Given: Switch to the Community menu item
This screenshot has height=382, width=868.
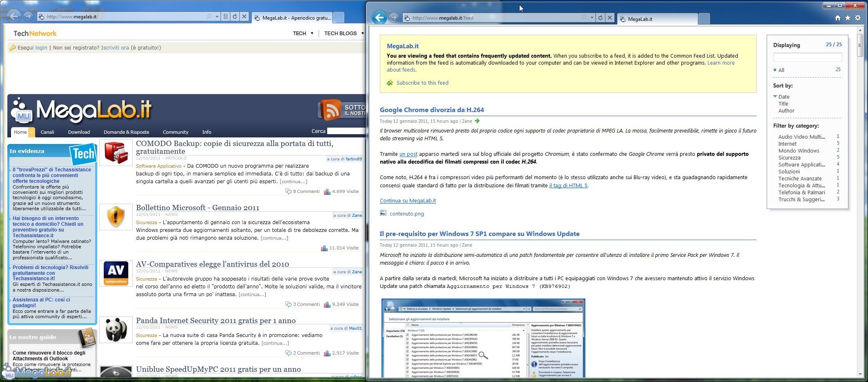Looking at the screenshot, I should pyautogui.click(x=175, y=132).
